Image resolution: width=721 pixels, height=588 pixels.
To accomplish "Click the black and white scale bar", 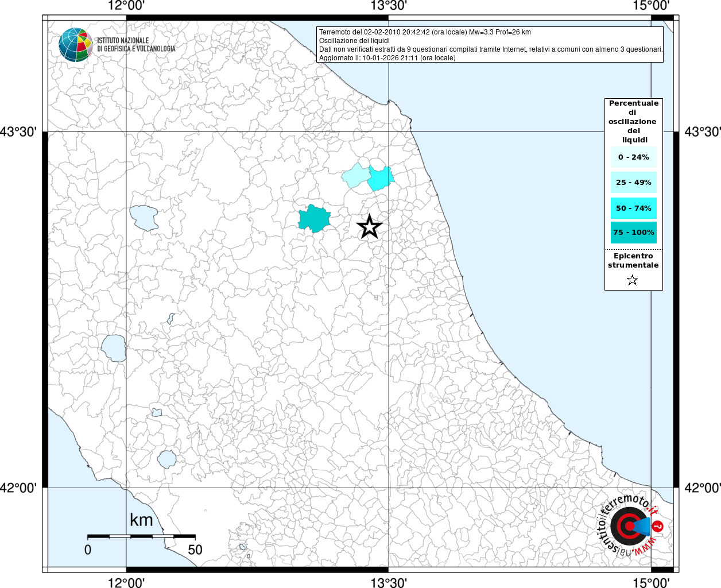I will click(141, 536).
